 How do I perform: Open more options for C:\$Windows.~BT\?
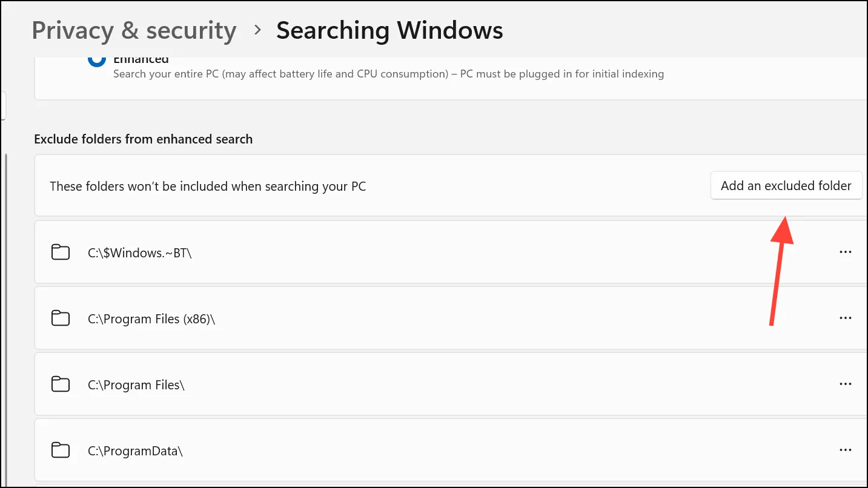click(x=846, y=252)
